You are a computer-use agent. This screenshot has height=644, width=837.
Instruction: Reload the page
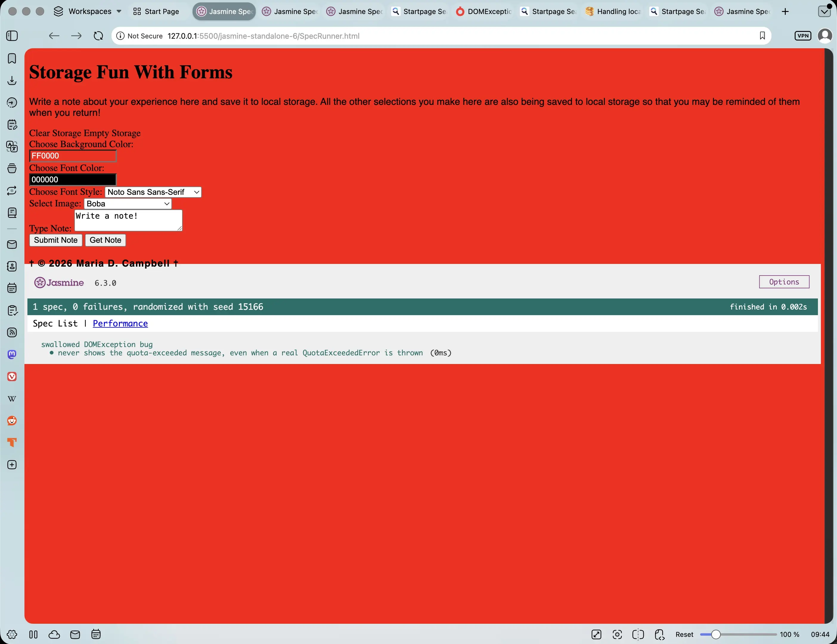click(x=98, y=36)
